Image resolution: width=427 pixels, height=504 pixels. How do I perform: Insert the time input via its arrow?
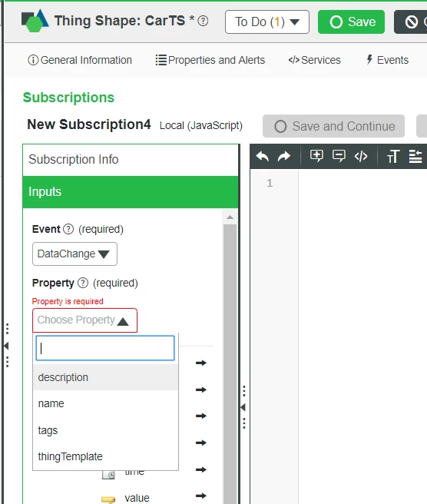coord(201,469)
